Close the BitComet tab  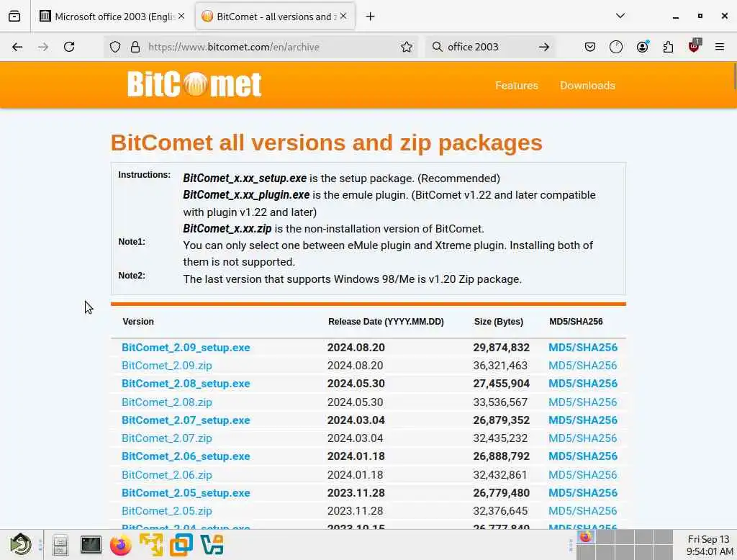click(x=343, y=17)
